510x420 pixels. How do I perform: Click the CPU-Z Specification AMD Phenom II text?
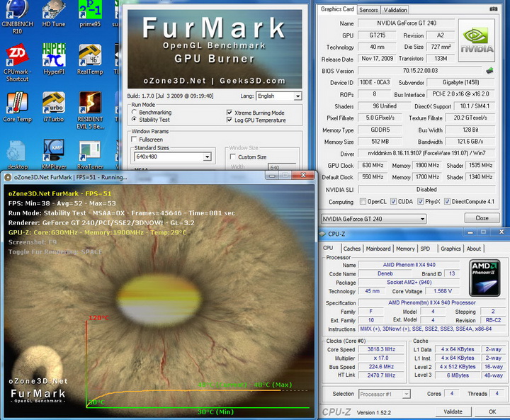[431, 302]
